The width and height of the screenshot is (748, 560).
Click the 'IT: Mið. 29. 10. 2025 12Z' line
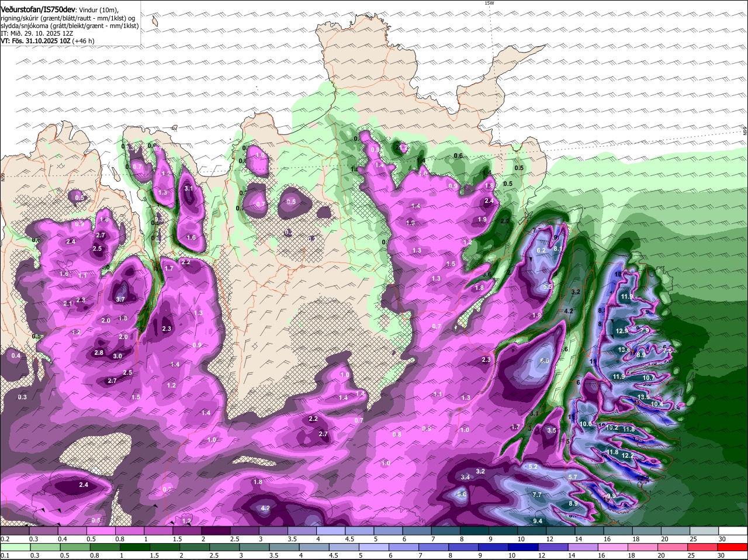coord(37,33)
